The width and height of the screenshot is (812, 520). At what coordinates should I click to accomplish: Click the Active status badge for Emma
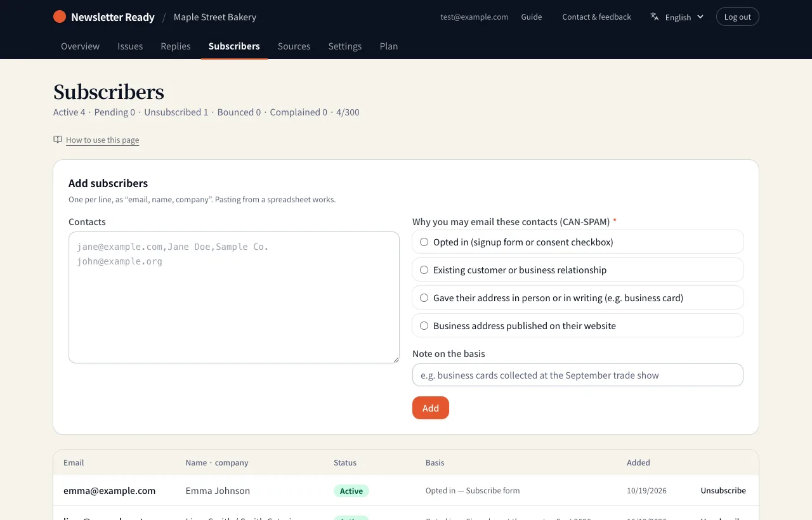pyautogui.click(x=351, y=491)
